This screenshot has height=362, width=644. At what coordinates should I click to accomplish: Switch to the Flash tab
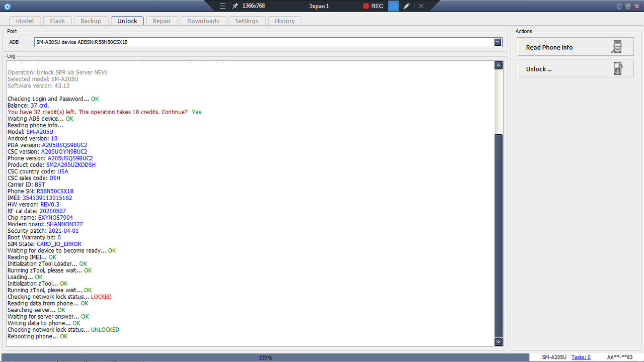click(x=57, y=21)
